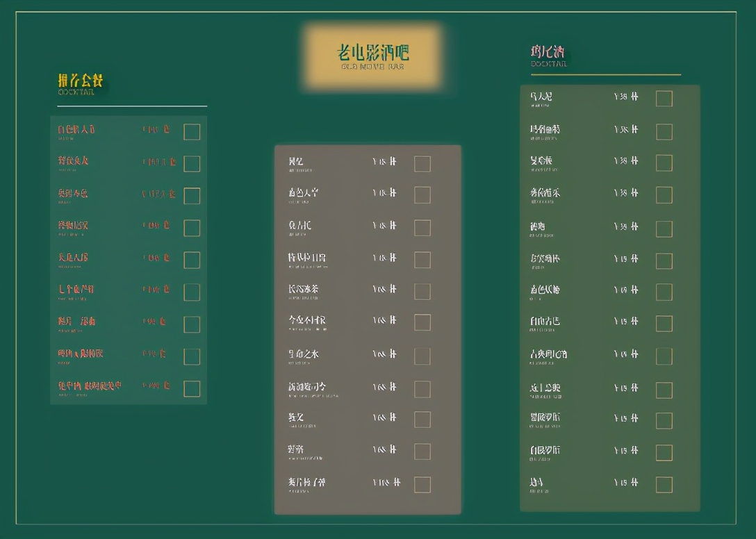Screen dimensions: 756x539
Task: Tick the bottom checkbox of the left panel
Action: pos(192,389)
